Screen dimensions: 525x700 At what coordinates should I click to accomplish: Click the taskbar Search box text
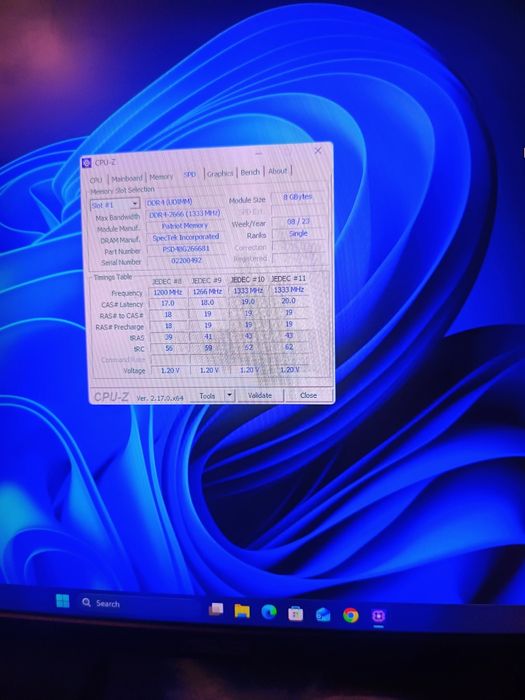(x=108, y=604)
